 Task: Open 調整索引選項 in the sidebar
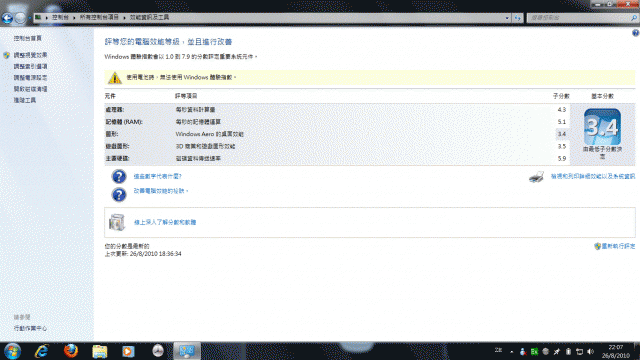coord(30,67)
